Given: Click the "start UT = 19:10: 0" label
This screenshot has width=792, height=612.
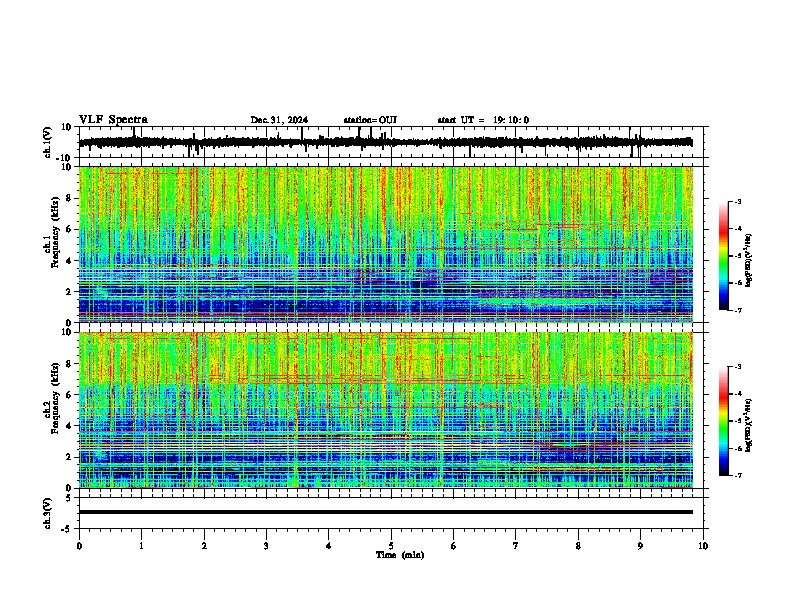Looking at the screenshot, I should (483, 120).
